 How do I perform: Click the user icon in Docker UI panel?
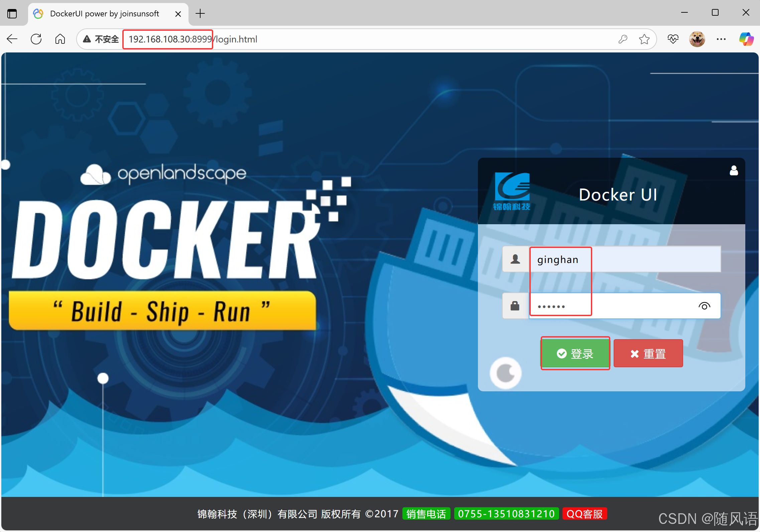tap(734, 170)
